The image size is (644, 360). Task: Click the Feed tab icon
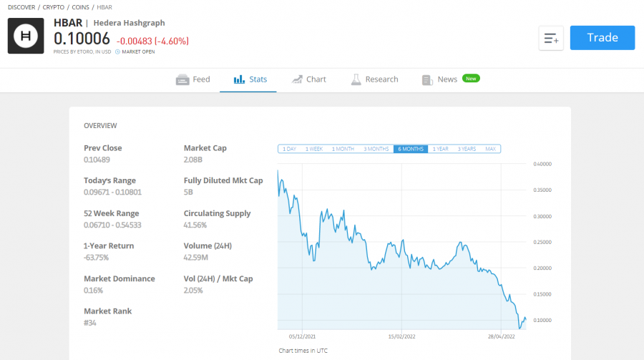tap(182, 79)
